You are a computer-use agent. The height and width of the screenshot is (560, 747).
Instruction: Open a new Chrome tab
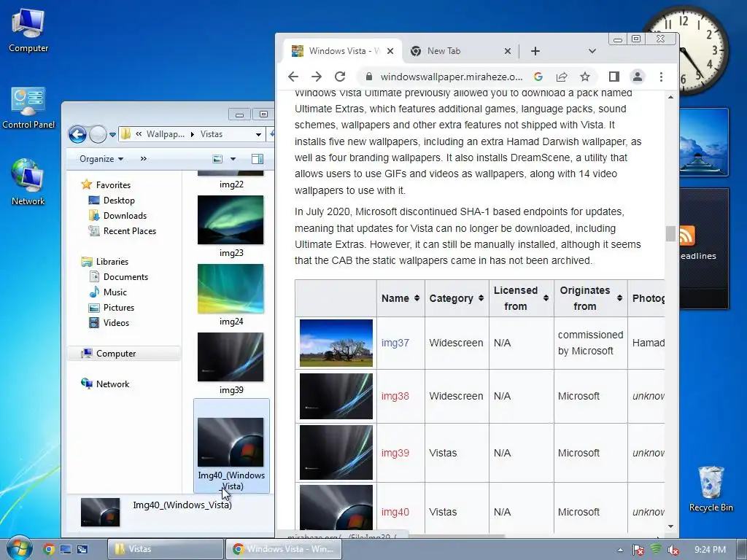click(x=535, y=51)
